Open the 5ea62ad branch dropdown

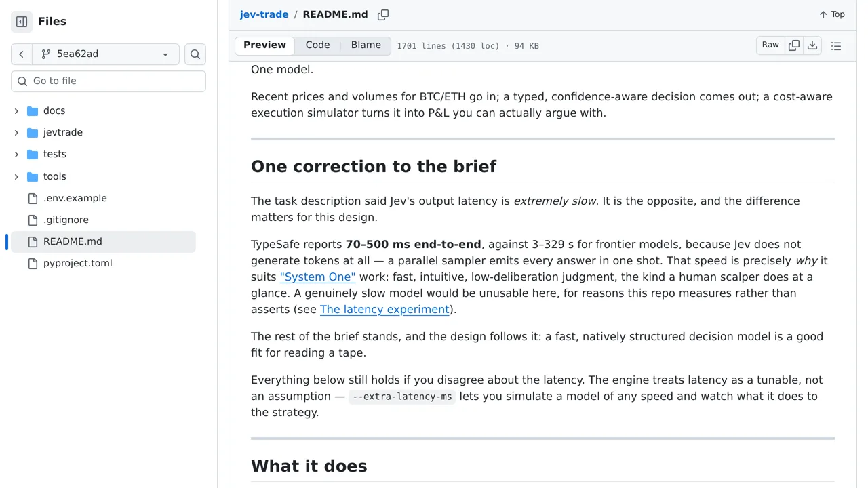[x=106, y=54]
